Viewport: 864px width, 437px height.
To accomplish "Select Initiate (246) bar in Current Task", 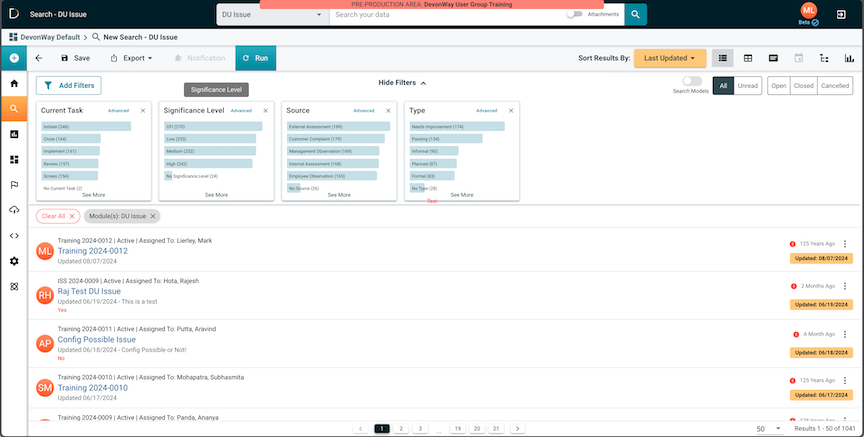I will pos(86,126).
